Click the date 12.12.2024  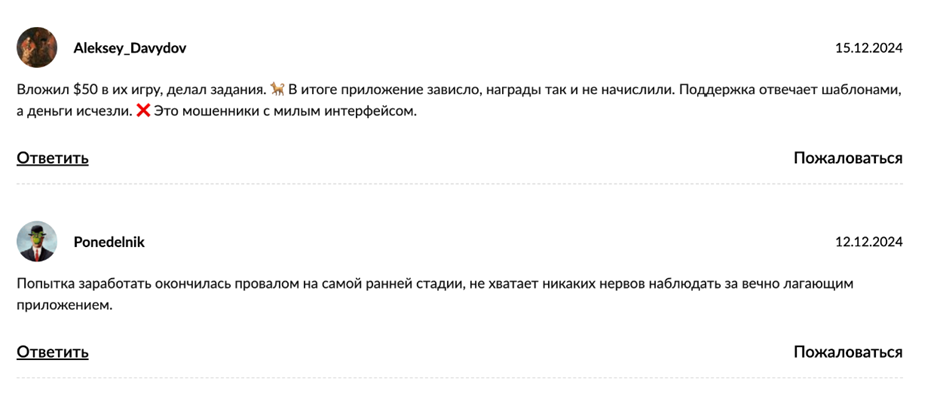(868, 242)
